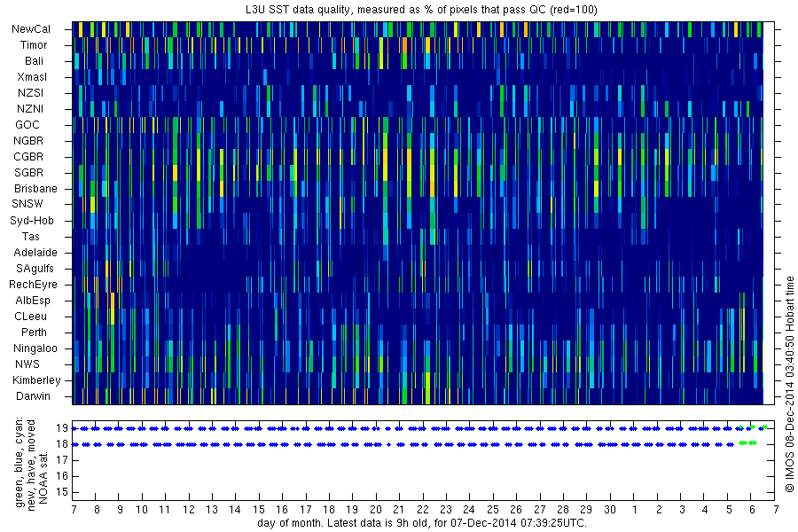Click the NZNI region label
The image size is (798, 532).
pyautogui.click(x=30, y=109)
